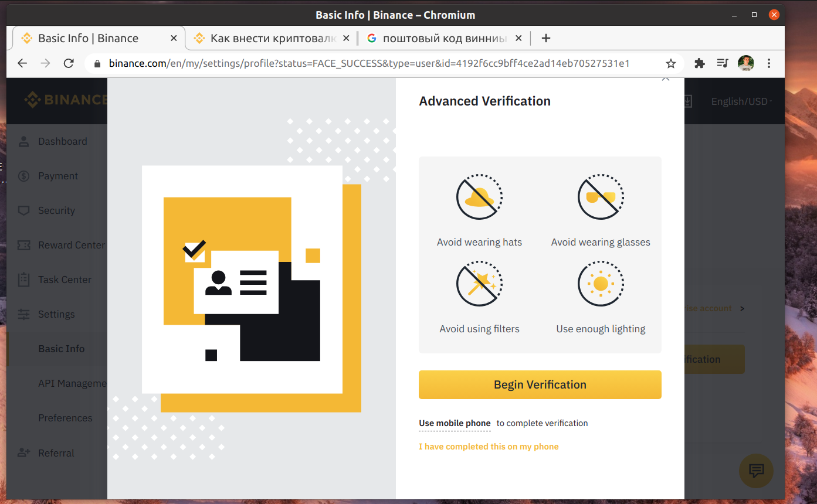The height and width of the screenshot is (504, 817).
Task: Close the Как внести криптовалюту tab
Action: coord(346,38)
